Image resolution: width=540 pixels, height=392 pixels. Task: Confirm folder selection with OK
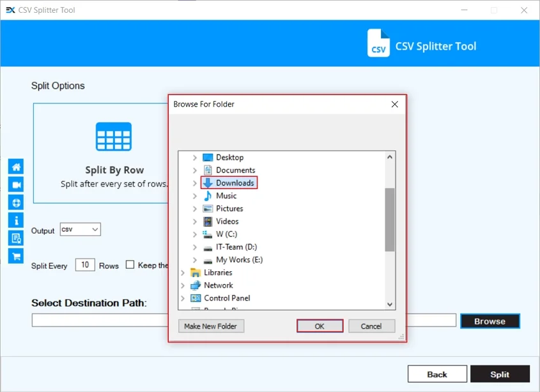[x=320, y=326]
